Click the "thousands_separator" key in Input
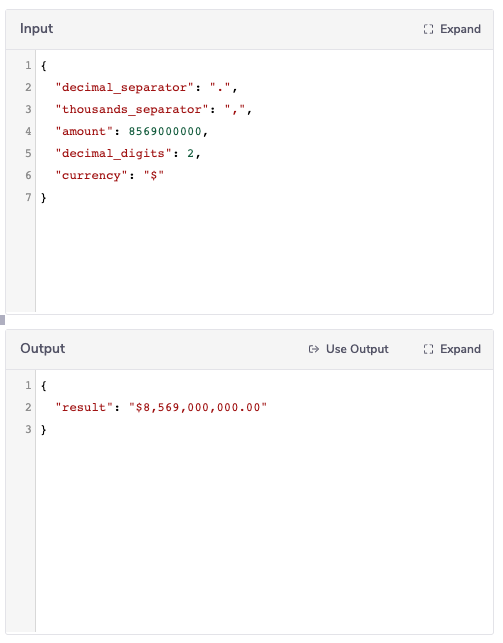503x643 pixels. pyautogui.click(x=132, y=109)
